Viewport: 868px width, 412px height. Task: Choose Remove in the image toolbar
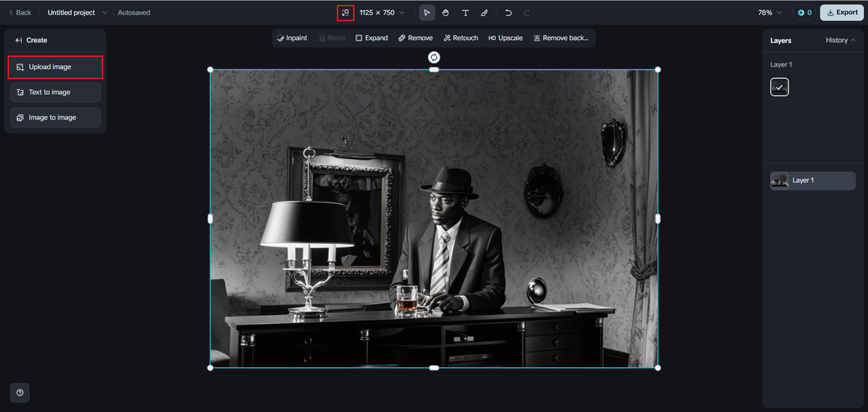(x=416, y=38)
